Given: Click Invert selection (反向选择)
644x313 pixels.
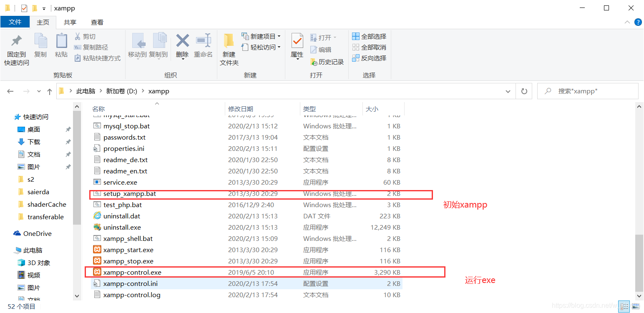Looking at the screenshot, I should (369, 58).
